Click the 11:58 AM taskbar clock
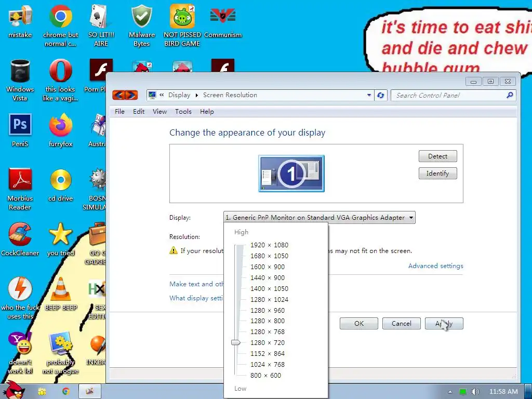532x399 pixels. coord(503,392)
